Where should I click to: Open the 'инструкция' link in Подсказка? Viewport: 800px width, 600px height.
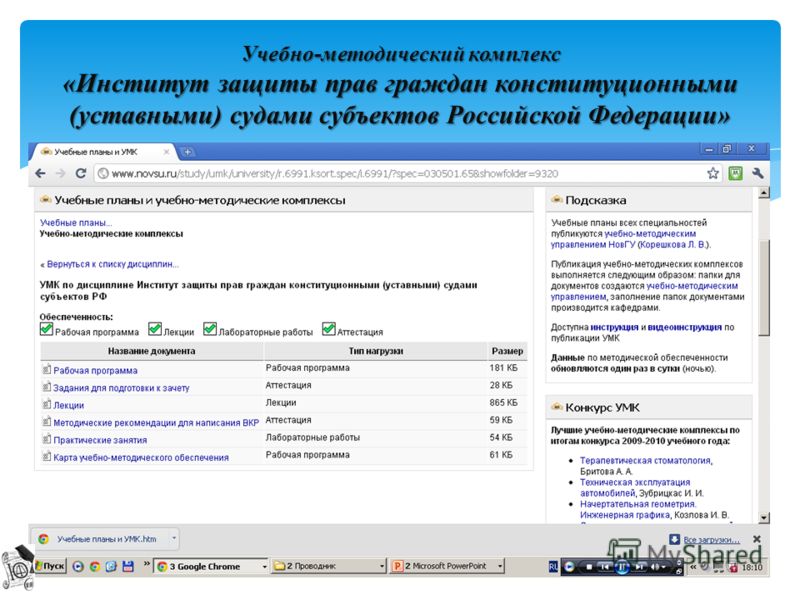tap(614, 327)
